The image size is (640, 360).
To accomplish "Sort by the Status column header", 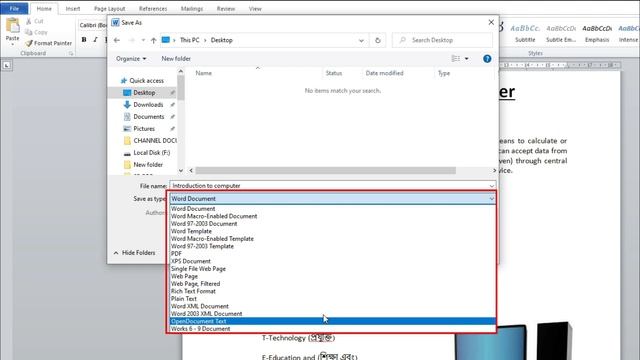I will (x=333, y=73).
